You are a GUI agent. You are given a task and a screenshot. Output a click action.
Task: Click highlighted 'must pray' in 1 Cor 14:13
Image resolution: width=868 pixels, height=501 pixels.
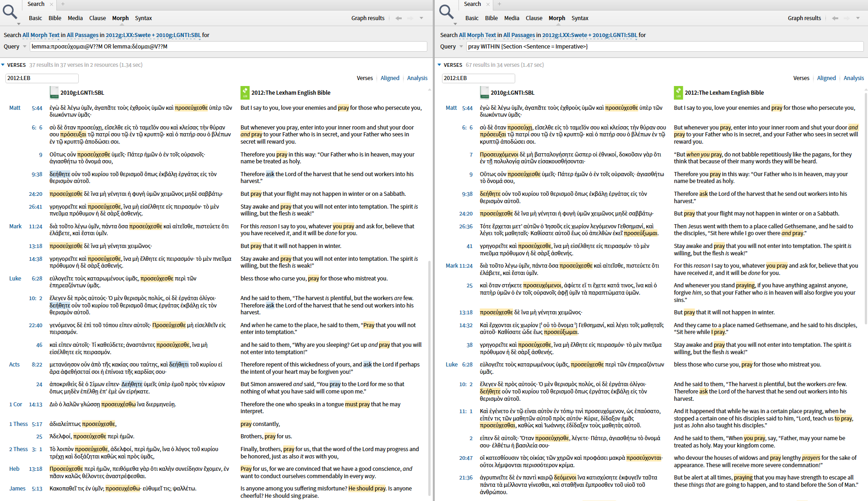click(x=357, y=404)
